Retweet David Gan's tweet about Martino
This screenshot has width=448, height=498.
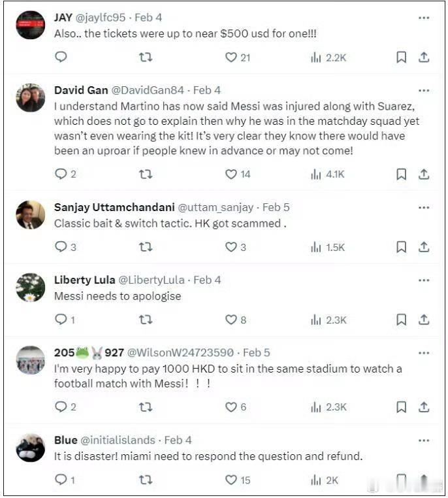point(146,174)
